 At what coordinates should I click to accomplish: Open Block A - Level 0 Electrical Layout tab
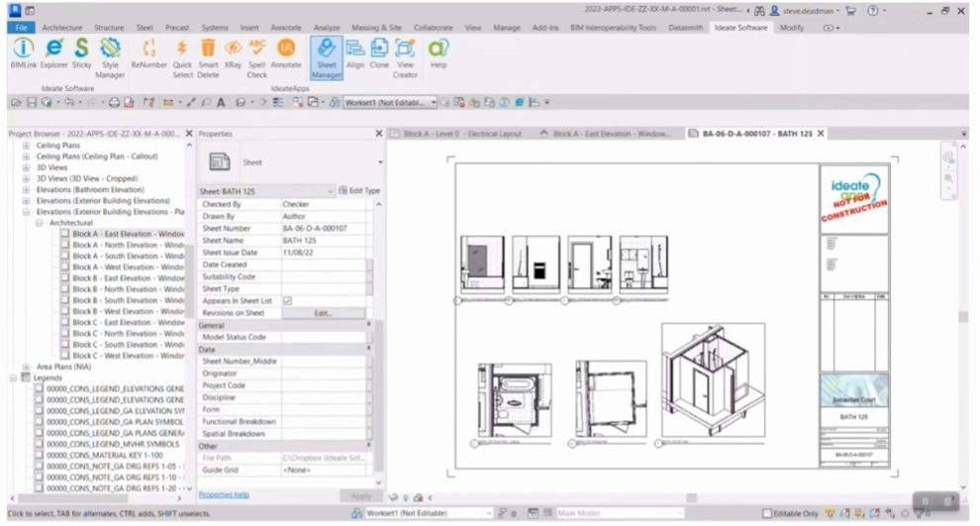coord(462,134)
